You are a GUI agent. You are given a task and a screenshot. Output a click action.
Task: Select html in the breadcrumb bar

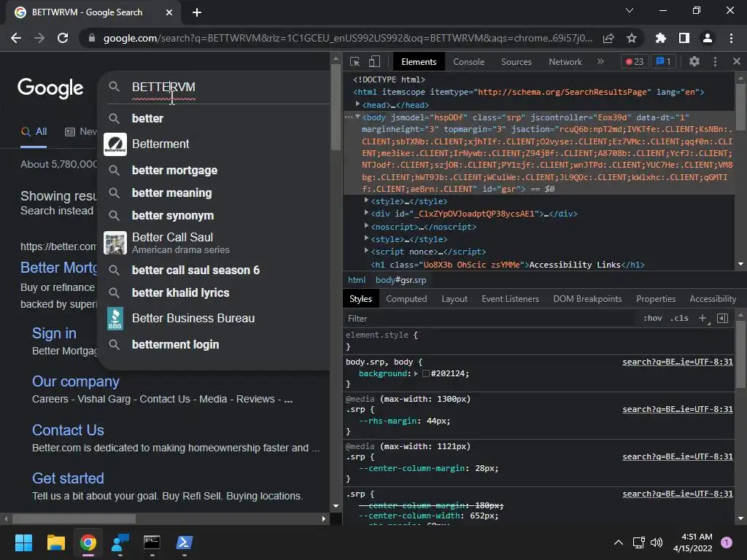click(356, 280)
